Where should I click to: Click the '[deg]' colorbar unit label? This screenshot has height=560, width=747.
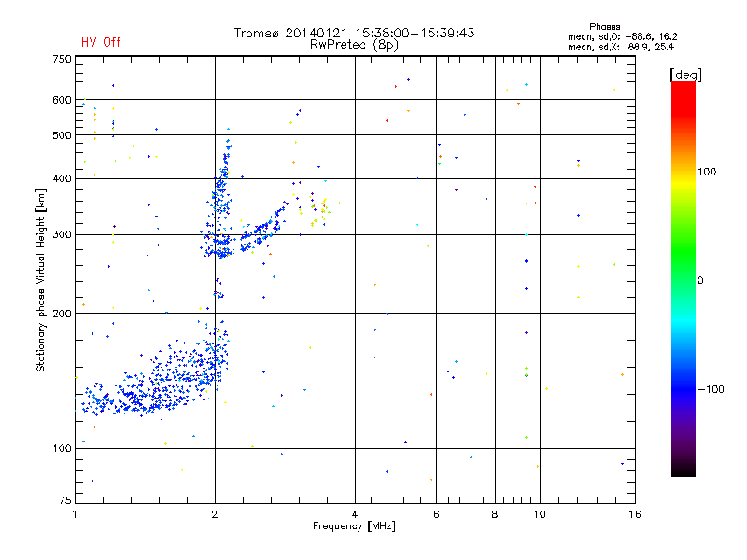pyautogui.click(x=685, y=75)
